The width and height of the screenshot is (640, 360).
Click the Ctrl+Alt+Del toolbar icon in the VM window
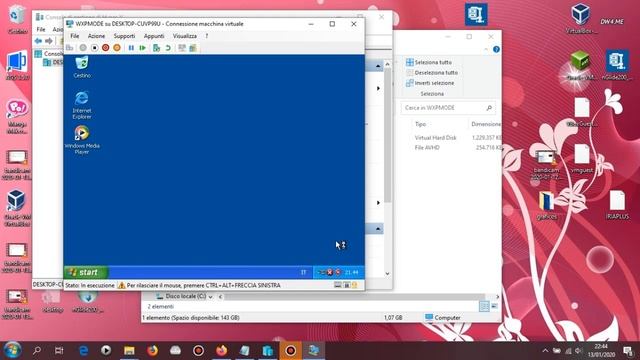70,48
